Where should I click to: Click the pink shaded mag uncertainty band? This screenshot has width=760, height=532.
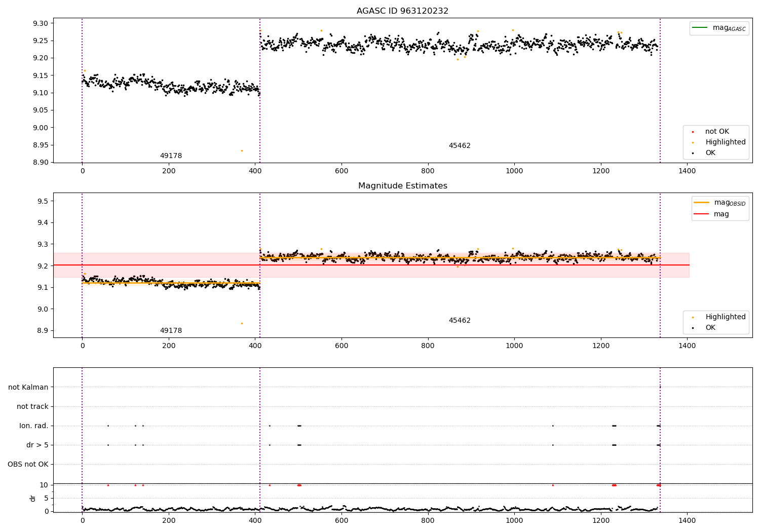click(371, 265)
